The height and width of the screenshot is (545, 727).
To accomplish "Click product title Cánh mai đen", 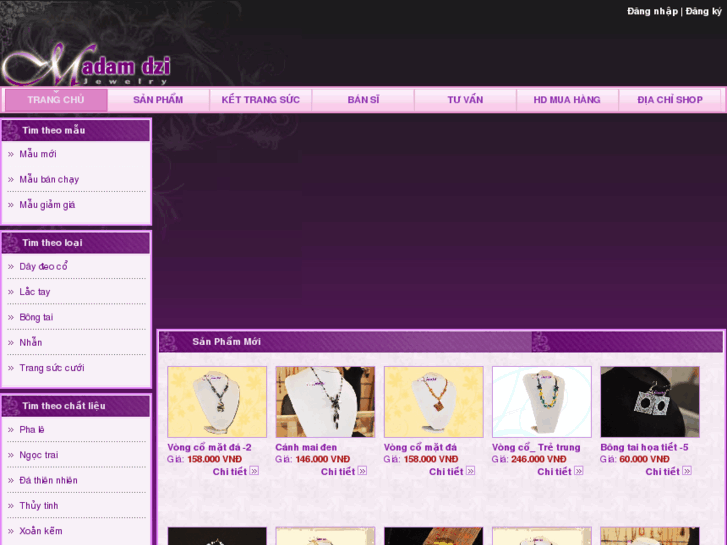I will tap(306, 447).
